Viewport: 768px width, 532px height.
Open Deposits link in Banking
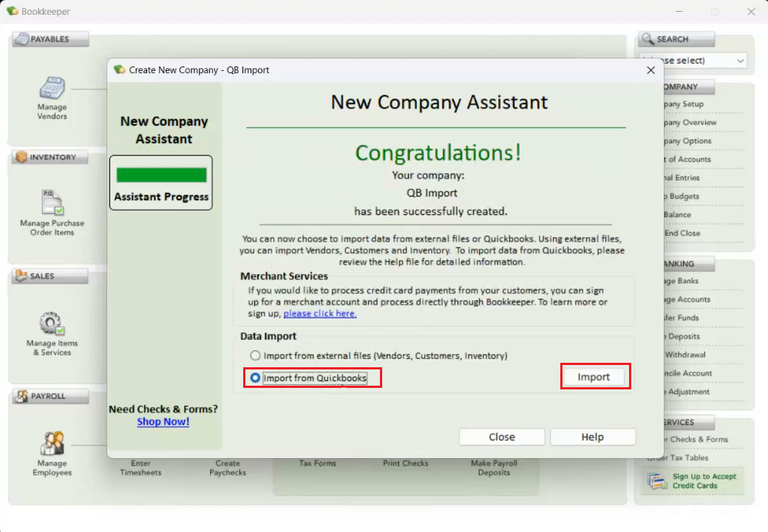(682, 336)
